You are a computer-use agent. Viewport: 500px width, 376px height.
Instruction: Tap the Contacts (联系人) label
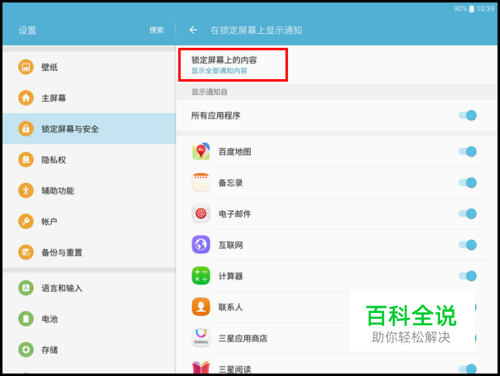click(x=231, y=307)
